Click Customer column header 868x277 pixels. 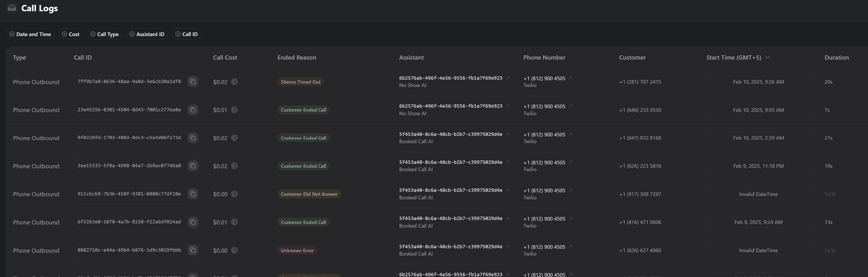(632, 57)
